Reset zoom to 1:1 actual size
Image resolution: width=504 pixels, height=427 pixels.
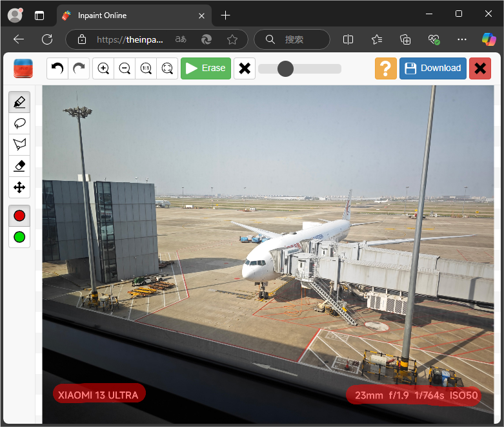(x=146, y=68)
